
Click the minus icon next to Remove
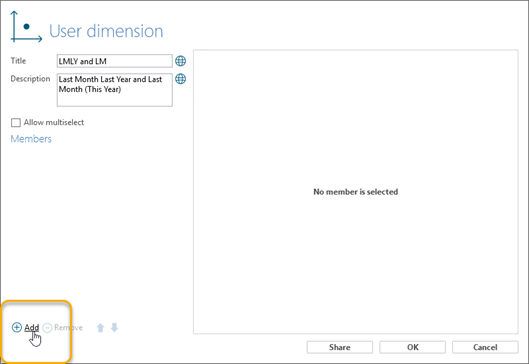tap(47, 328)
